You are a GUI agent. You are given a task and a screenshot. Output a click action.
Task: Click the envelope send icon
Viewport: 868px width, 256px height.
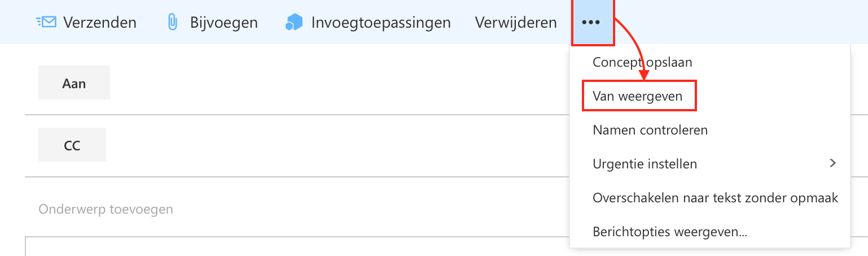click(46, 23)
